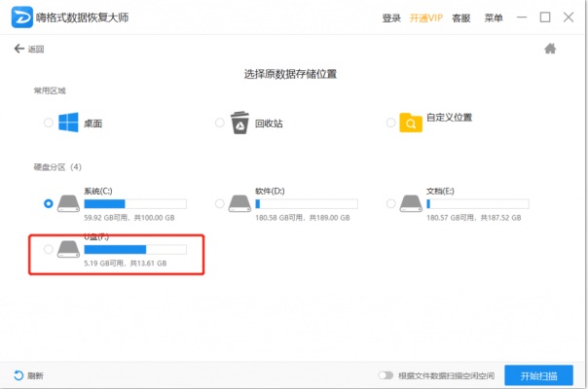Select the 桌面 radio button

click(49, 124)
